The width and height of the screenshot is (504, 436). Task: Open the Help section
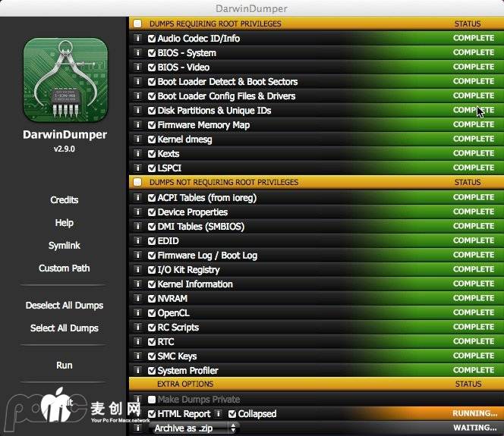coord(65,223)
